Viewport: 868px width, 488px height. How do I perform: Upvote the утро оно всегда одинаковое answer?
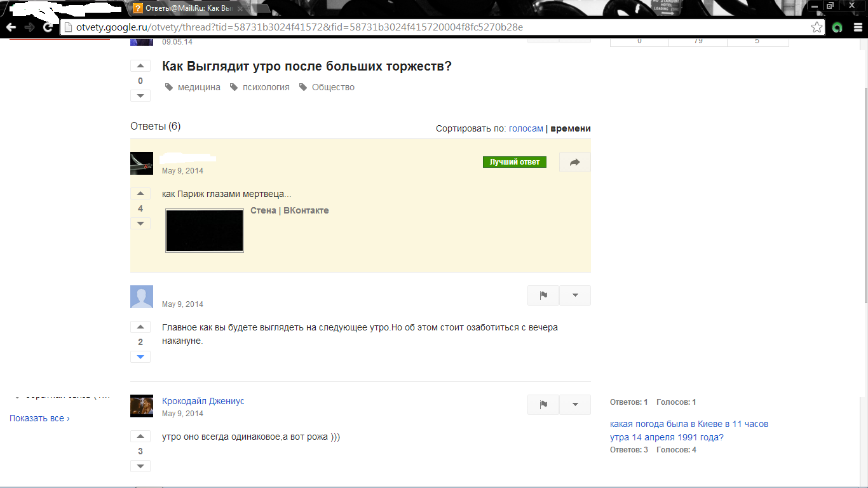[140, 436]
